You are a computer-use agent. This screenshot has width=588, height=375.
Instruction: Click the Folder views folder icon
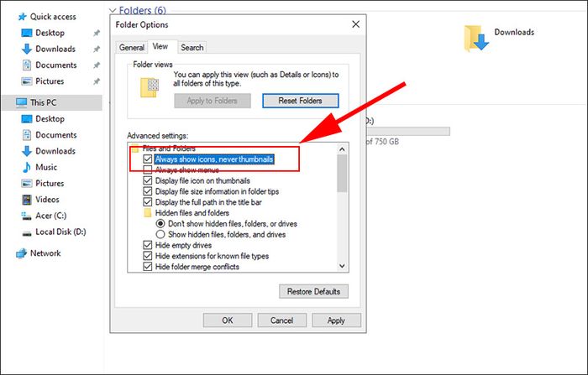[x=150, y=87]
